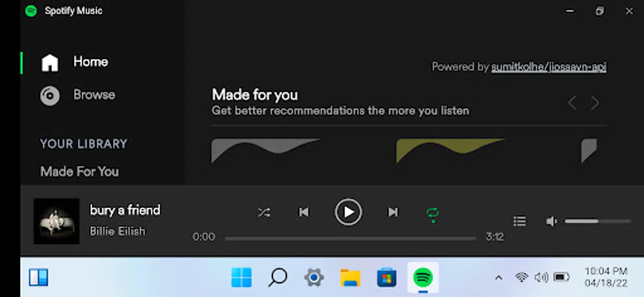Minimize the Spotify Music window

[x=570, y=11]
